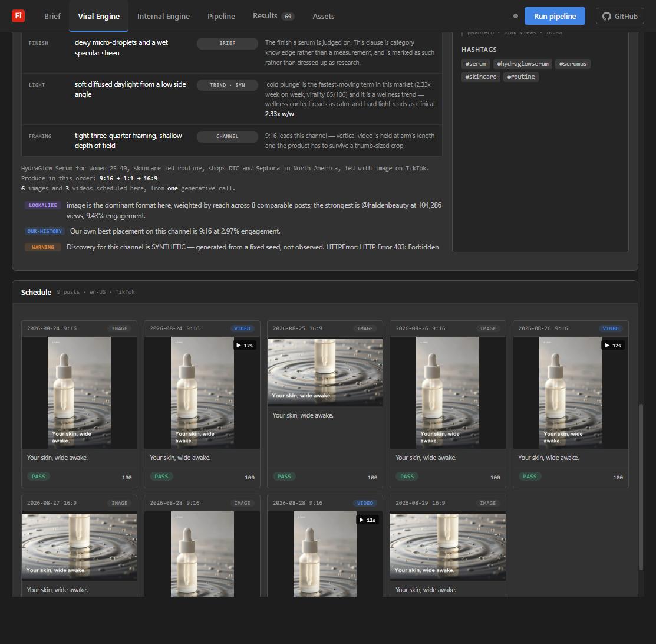Click the VIDEO tag on 2026-08-24 card
The image size is (656, 644).
coord(242,328)
